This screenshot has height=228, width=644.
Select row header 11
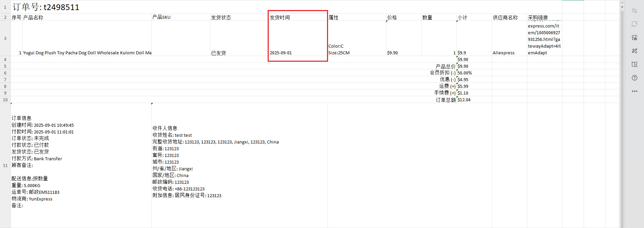point(5,165)
